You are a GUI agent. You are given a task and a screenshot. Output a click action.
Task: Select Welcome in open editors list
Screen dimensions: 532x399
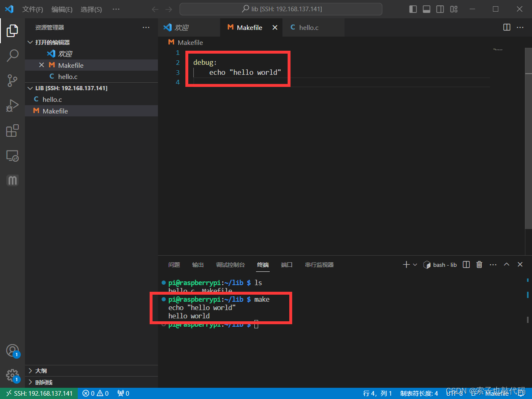tap(91, 54)
